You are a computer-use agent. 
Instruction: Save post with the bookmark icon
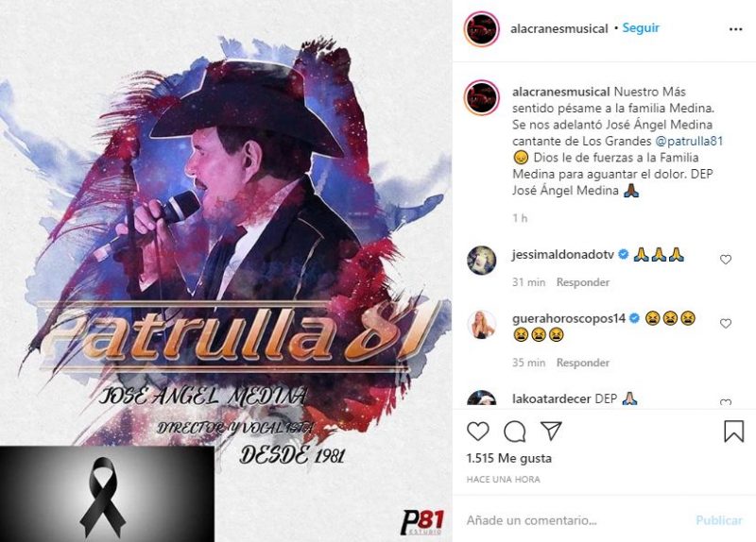pos(734,432)
